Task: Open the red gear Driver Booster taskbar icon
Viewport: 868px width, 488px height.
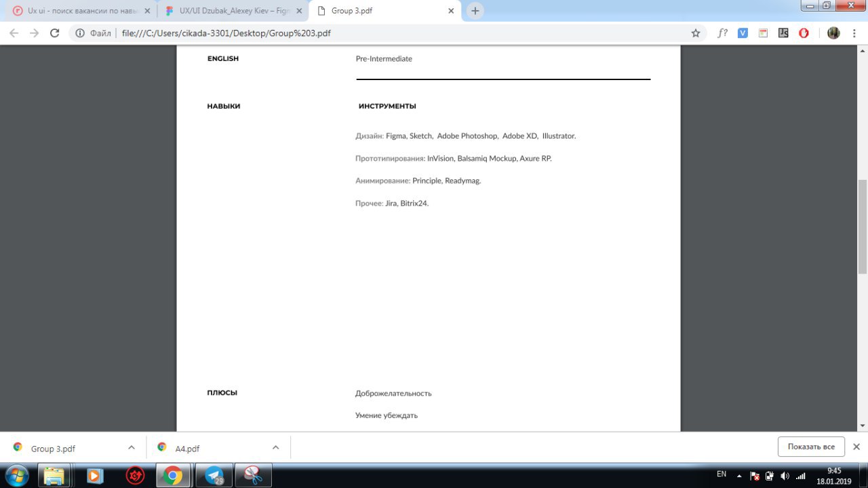Action: click(x=136, y=475)
